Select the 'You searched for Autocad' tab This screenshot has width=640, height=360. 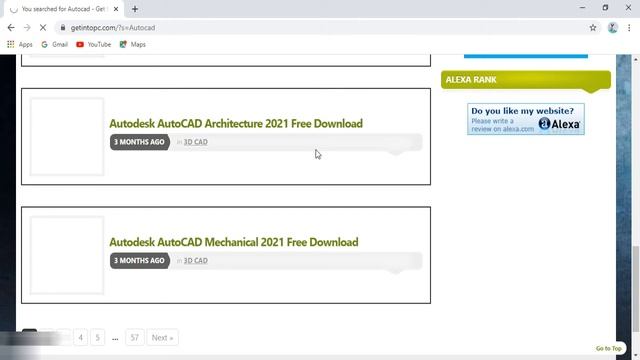point(63,9)
